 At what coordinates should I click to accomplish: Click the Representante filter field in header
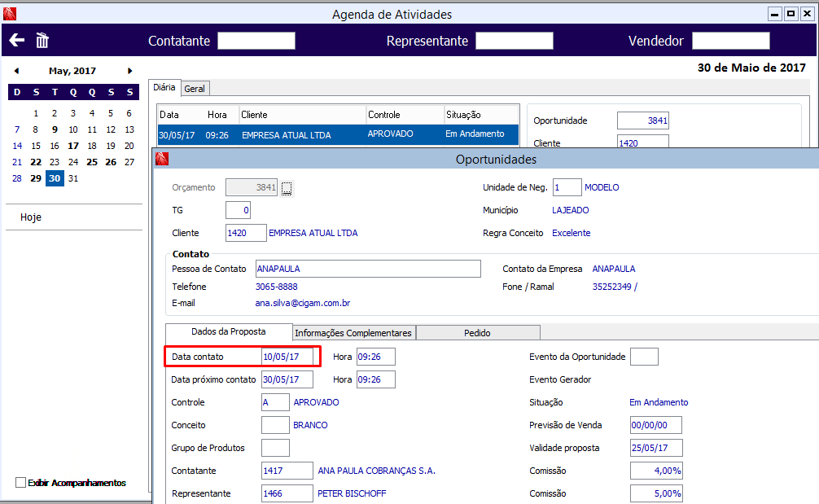(x=515, y=41)
